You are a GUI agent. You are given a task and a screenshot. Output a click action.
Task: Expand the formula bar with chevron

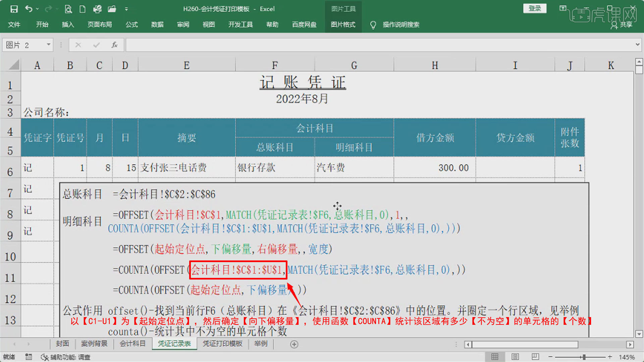(x=637, y=45)
